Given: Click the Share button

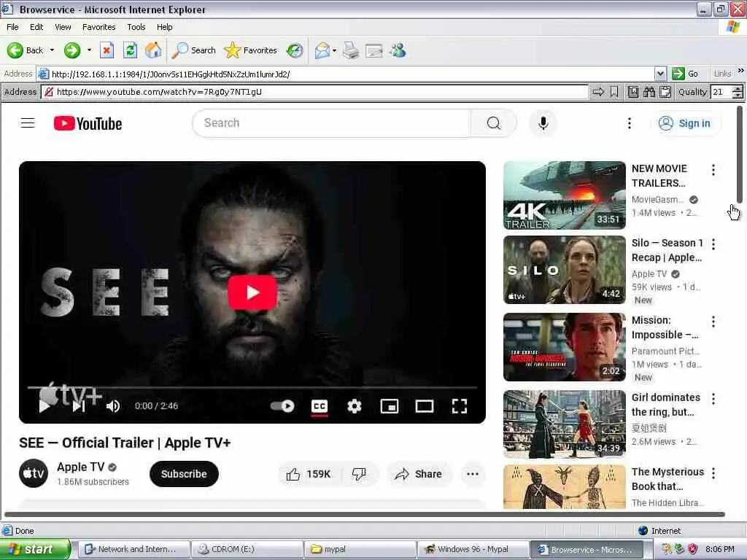Looking at the screenshot, I should click(x=418, y=474).
